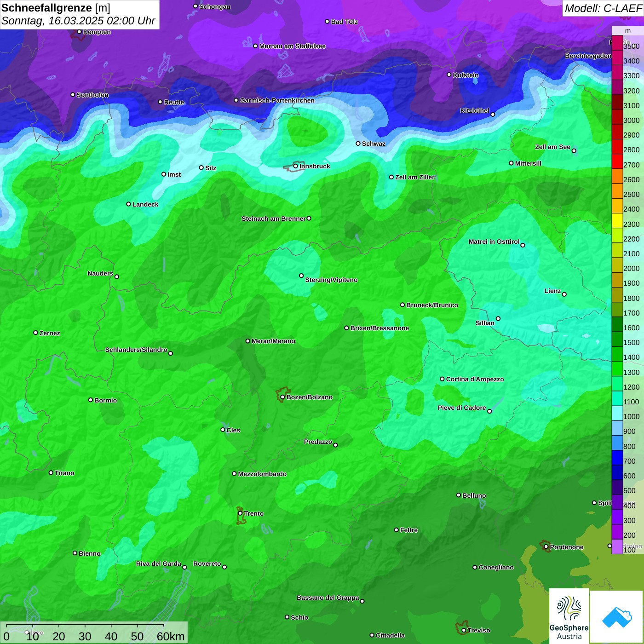The width and height of the screenshot is (644, 644).
Task: Click the Zell am See marker dot
Action: pos(574,150)
